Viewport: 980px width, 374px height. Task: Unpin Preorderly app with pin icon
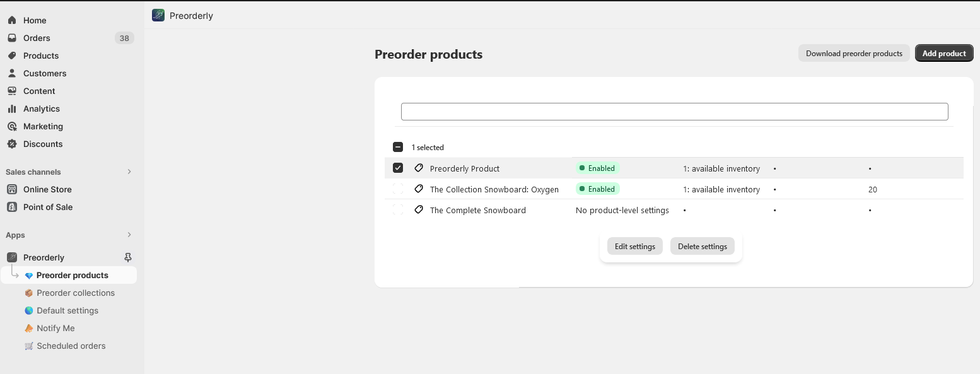click(x=128, y=257)
